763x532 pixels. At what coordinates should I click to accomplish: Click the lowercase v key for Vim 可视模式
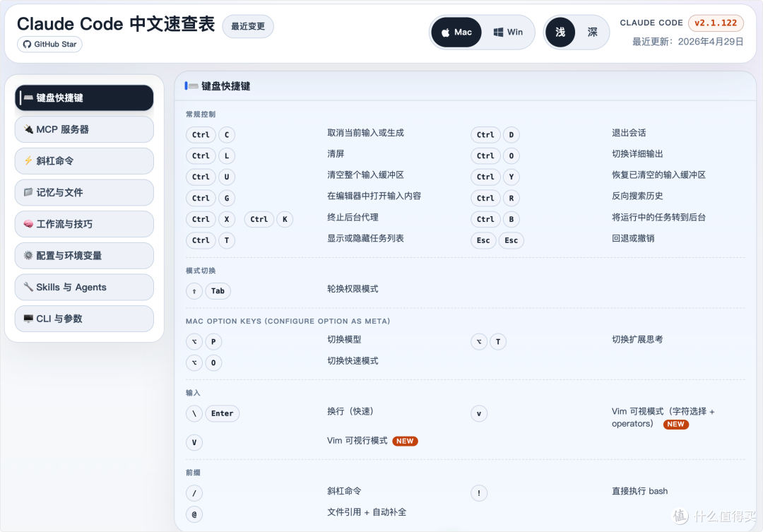pos(479,414)
